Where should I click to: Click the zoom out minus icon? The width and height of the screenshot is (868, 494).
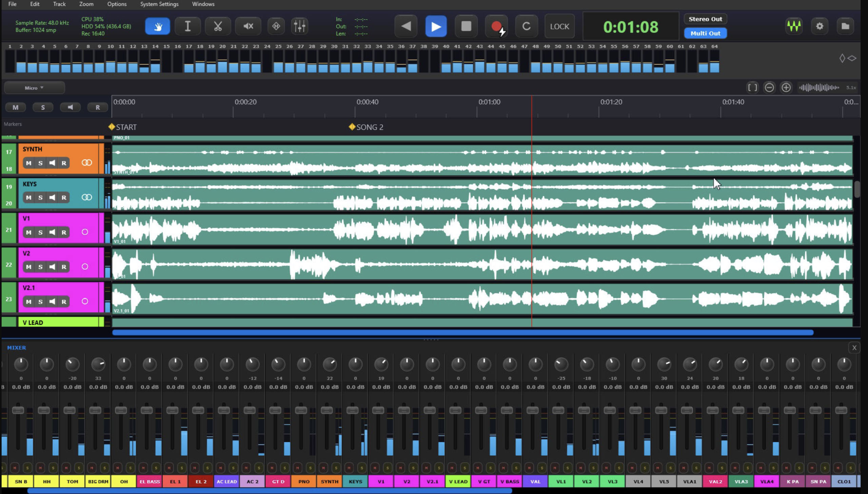point(769,87)
